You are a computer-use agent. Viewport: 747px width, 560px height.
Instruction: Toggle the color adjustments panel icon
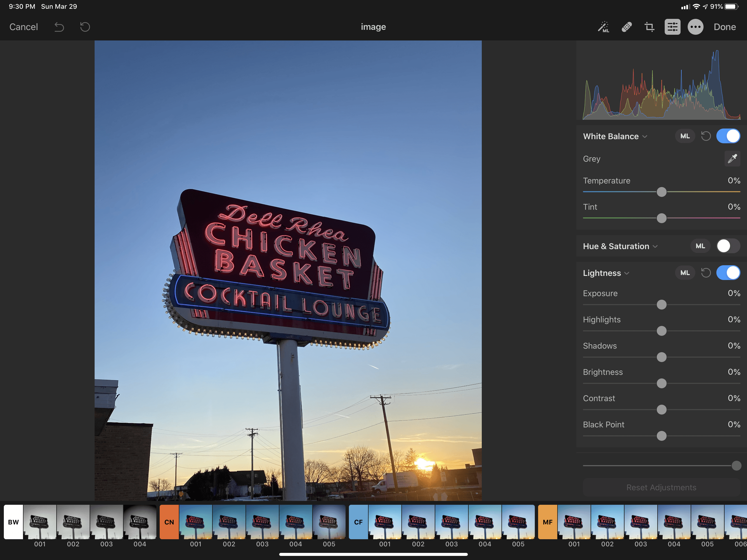coord(672,27)
